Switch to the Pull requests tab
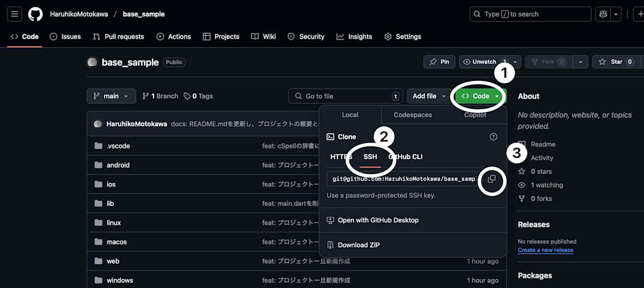The height and width of the screenshot is (288, 644). (x=119, y=36)
